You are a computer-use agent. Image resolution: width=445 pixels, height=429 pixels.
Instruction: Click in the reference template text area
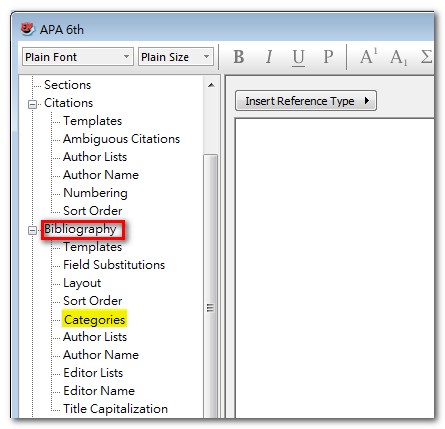pos(334,268)
